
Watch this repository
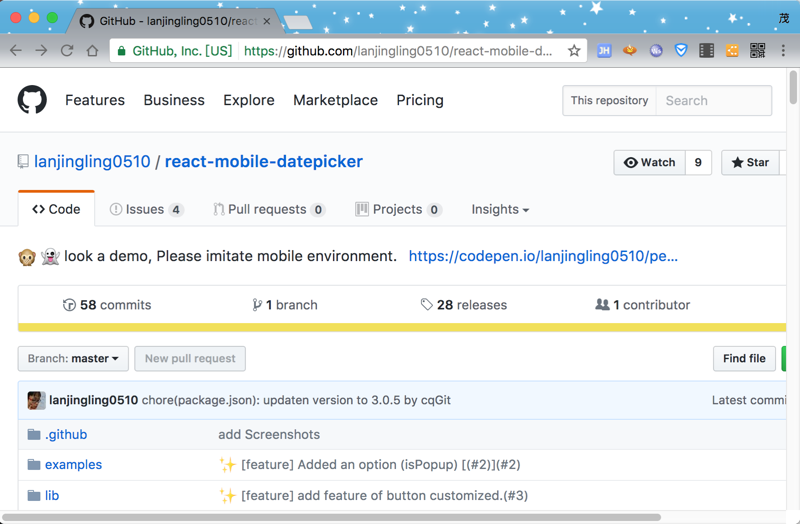[x=650, y=163]
